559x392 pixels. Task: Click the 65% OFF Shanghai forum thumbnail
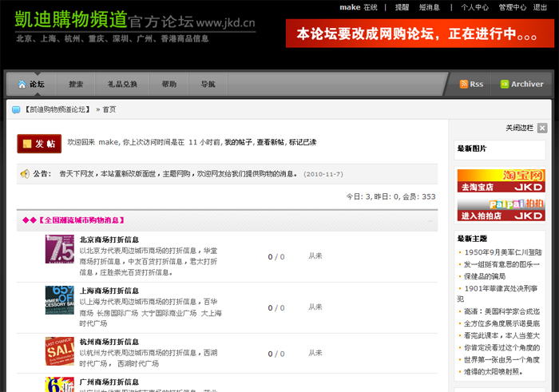tap(60, 300)
